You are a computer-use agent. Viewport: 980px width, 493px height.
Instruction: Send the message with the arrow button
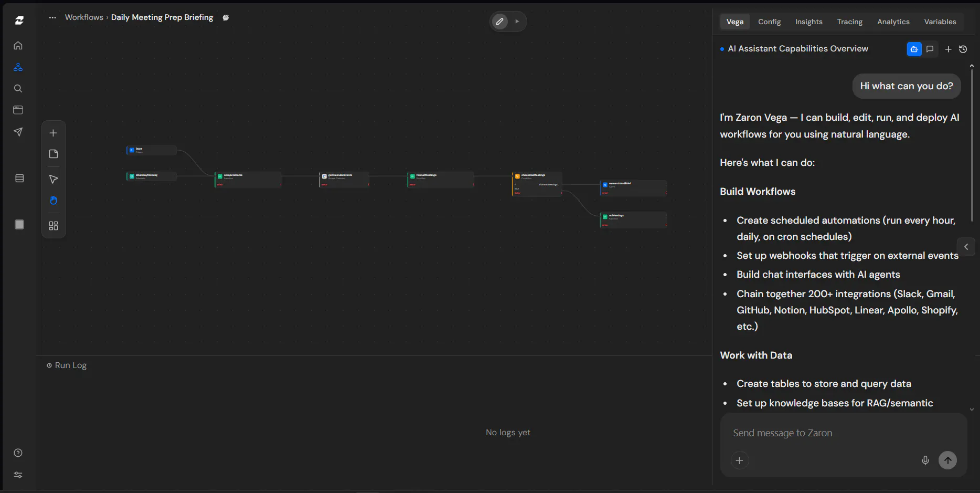point(948,460)
